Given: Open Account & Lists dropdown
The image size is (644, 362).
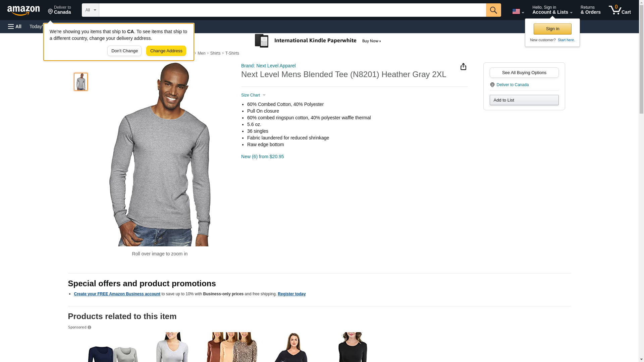Looking at the screenshot, I should (x=552, y=10).
